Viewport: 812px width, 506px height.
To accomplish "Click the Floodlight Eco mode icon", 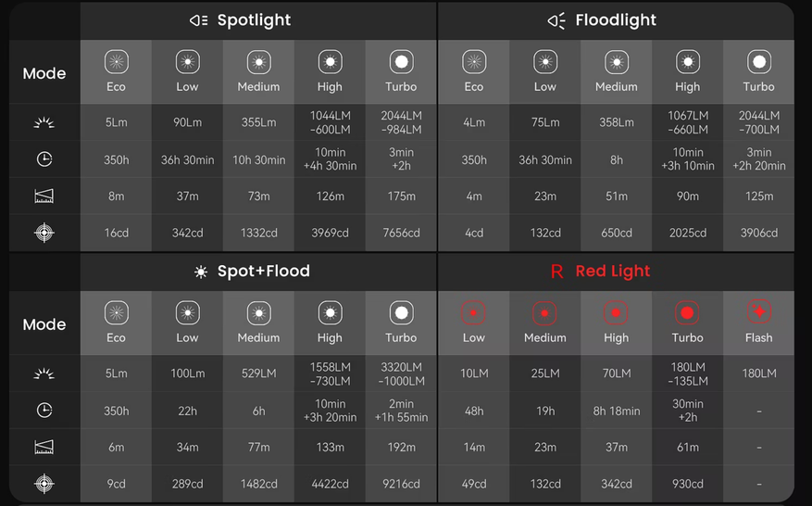I will (474, 62).
